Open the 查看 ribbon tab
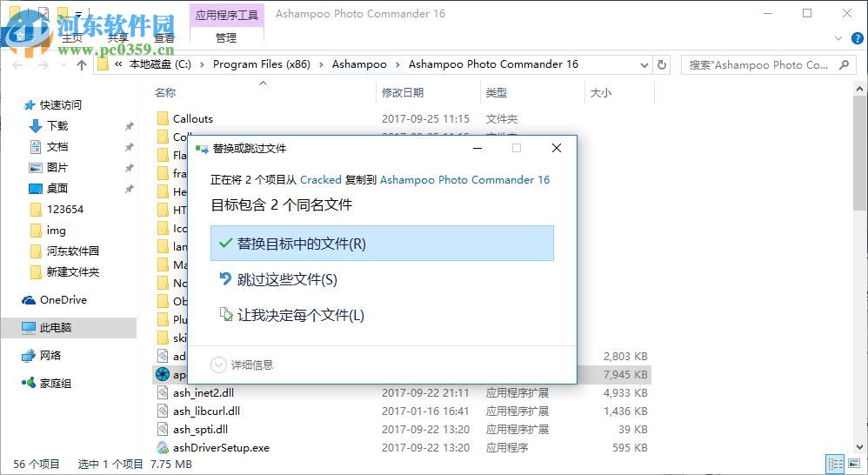868x475 pixels. point(164,37)
